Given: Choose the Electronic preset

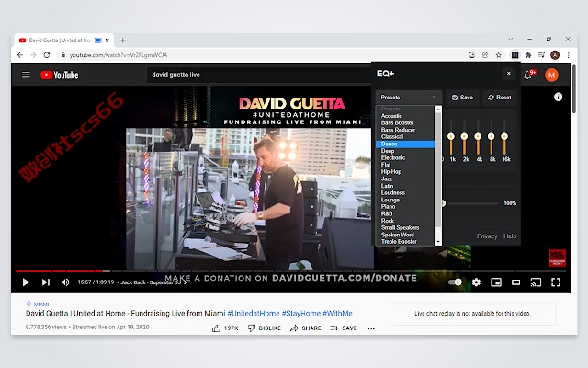Looking at the screenshot, I should [405, 157].
